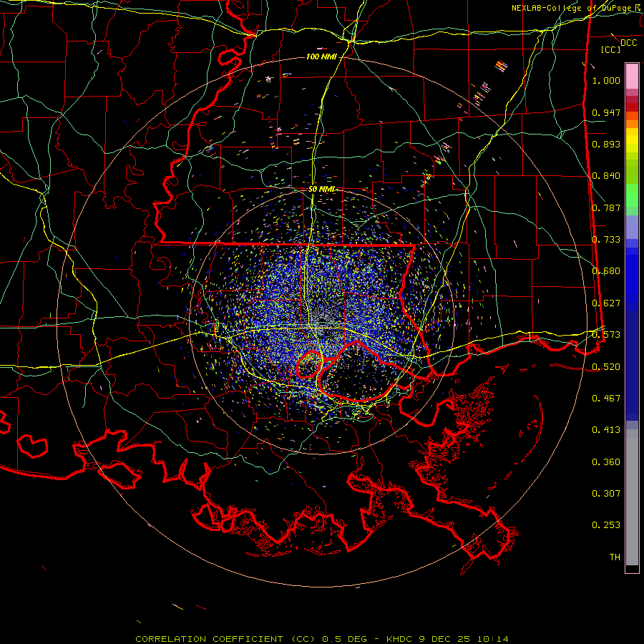Click the [CC] legend heading
Screen dimensions: 644x644
coord(611,49)
